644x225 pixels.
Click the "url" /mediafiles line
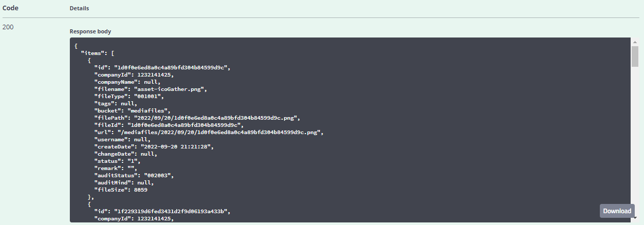[x=208, y=132]
